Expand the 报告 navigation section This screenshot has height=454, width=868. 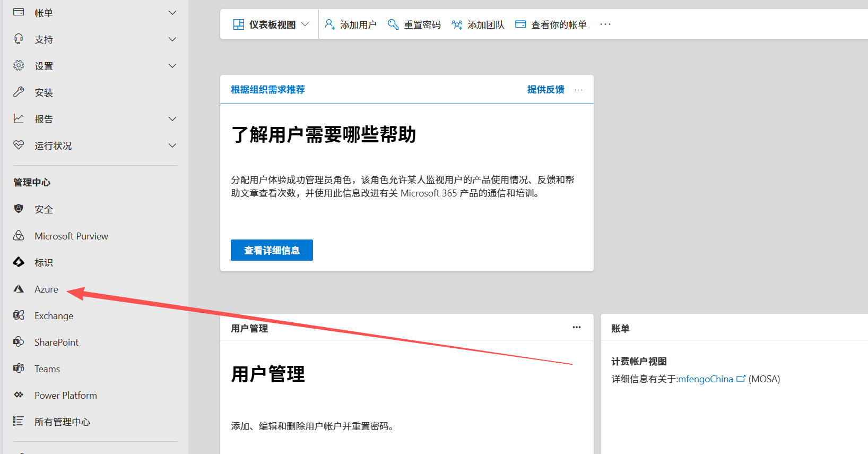pos(172,119)
